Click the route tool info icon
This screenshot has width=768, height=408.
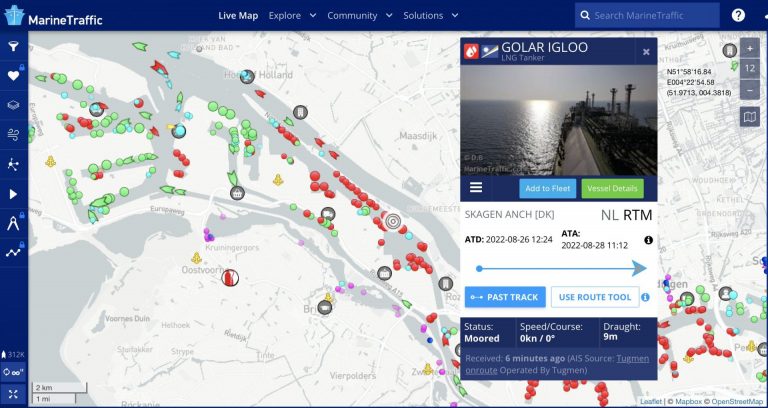tap(646, 297)
